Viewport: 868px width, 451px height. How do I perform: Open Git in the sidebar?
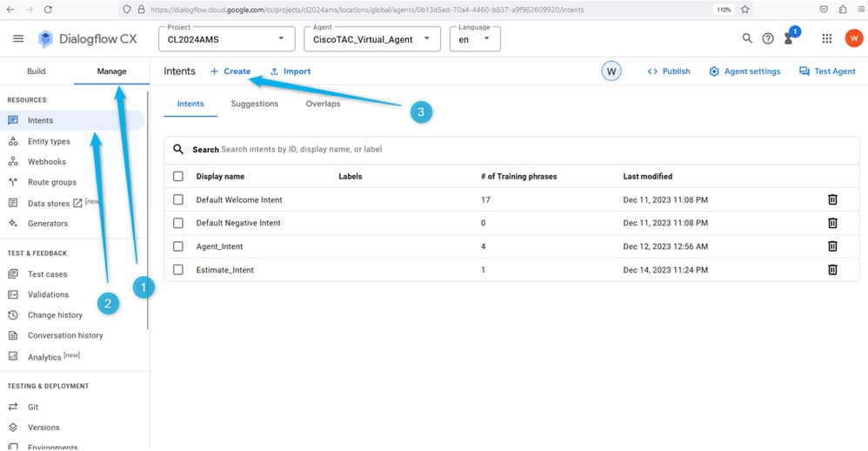[33, 407]
